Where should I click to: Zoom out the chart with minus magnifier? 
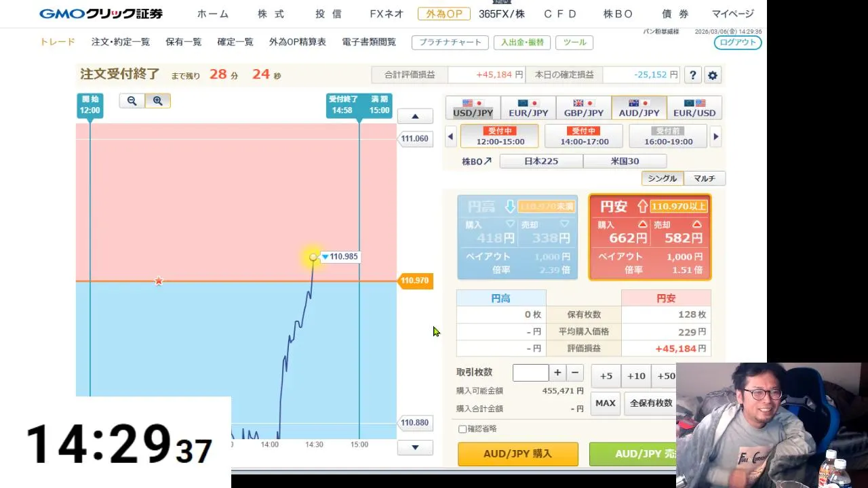click(132, 101)
